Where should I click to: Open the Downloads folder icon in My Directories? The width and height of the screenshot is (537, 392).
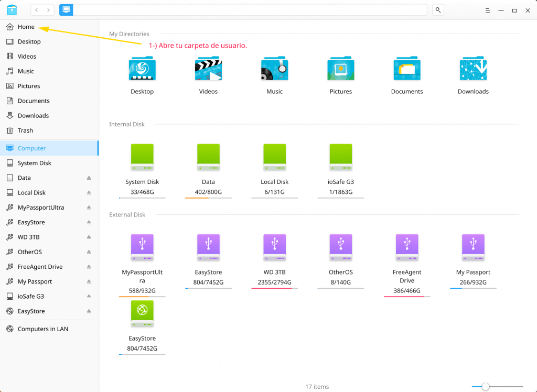[473, 69]
